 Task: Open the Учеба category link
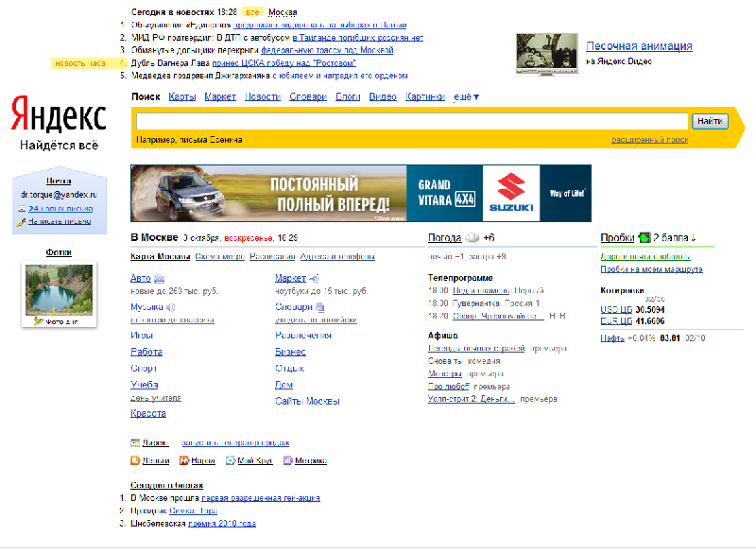coord(145,385)
